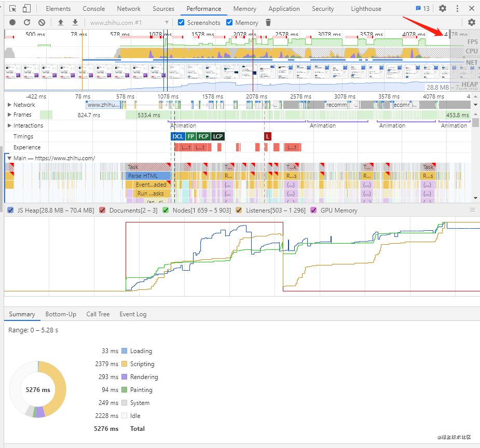Click the reload-and-record circular arrow icon
Screen dimensions: 480x448
click(x=26, y=22)
